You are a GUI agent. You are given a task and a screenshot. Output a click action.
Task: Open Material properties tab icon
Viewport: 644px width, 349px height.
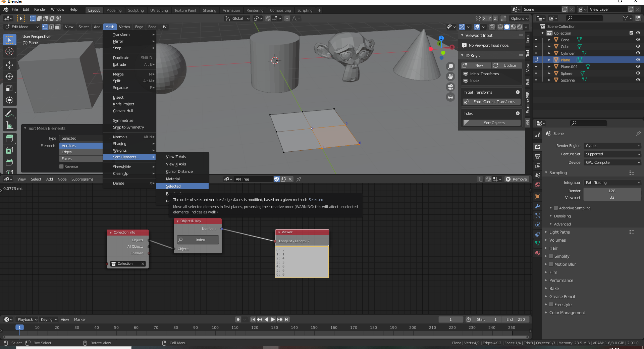pyautogui.click(x=538, y=253)
